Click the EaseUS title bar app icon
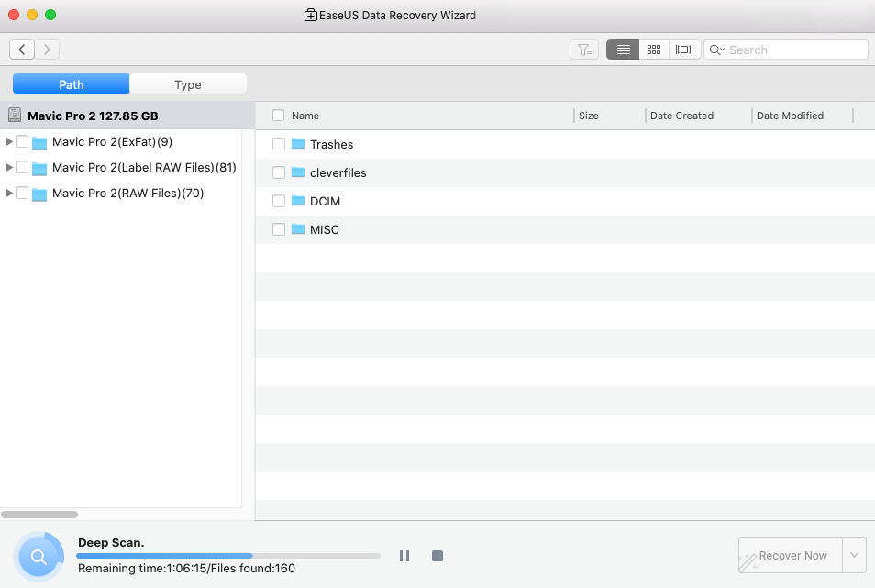875x588 pixels. tap(310, 15)
